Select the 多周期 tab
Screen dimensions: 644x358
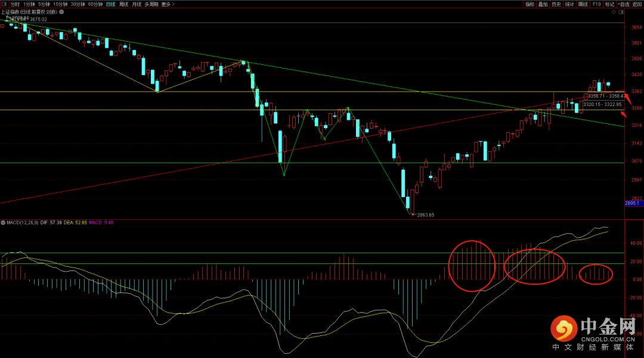151,4
